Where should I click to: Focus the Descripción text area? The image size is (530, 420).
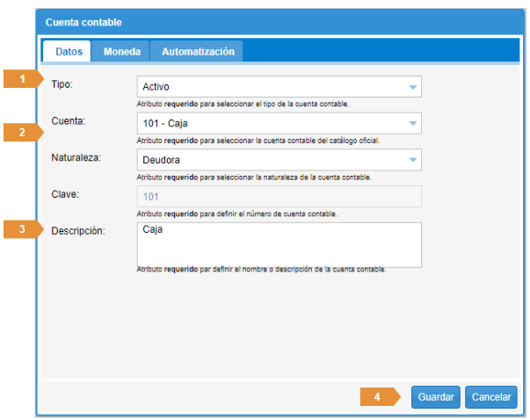tap(280, 243)
